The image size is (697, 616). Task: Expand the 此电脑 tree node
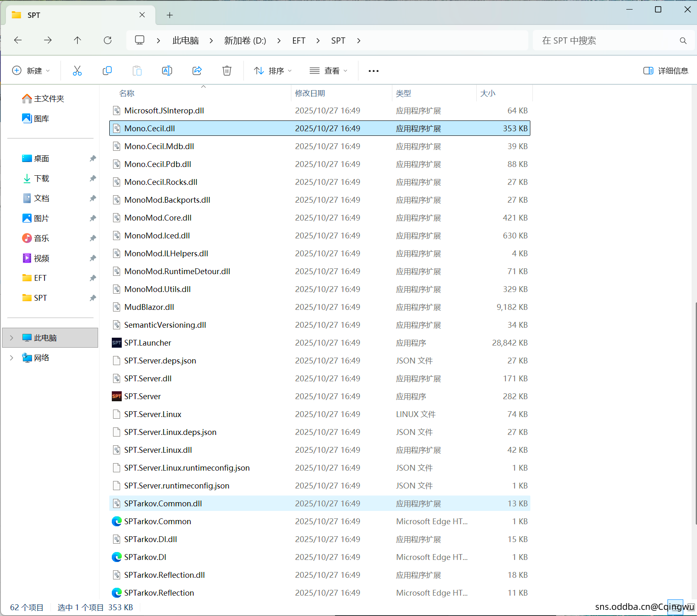click(x=12, y=338)
